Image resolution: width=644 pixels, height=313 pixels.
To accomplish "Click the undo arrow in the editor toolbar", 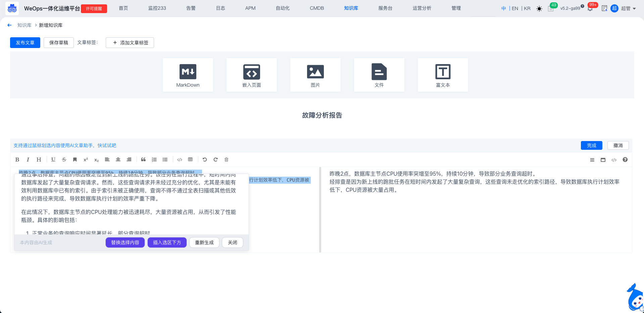I will (205, 160).
